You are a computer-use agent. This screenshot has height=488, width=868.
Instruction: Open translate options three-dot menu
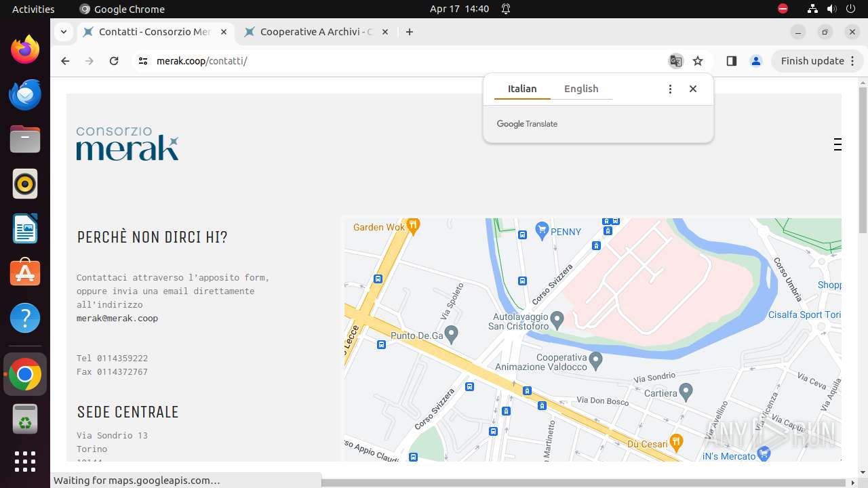tap(670, 89)
